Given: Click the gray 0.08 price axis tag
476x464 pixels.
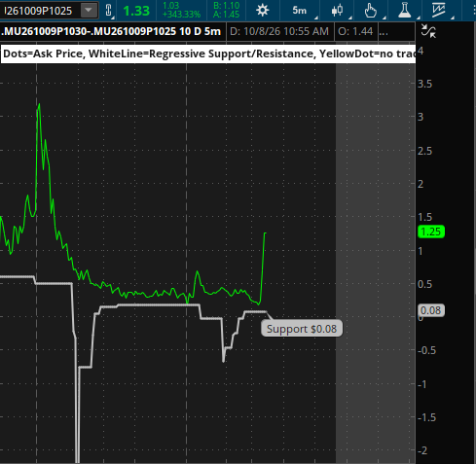Looking at the screenshot, I should coord(430,310).
